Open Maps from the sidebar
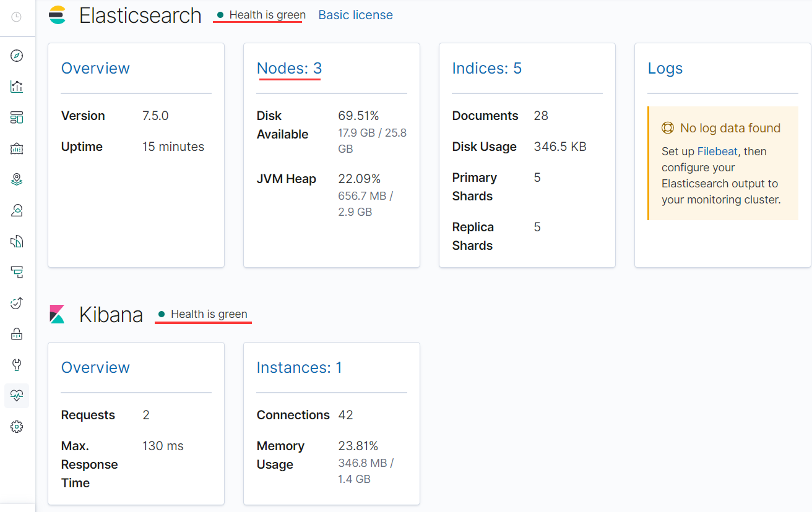Image resolution: width=812 pixels, height=512 pixels. pos(17,179)
